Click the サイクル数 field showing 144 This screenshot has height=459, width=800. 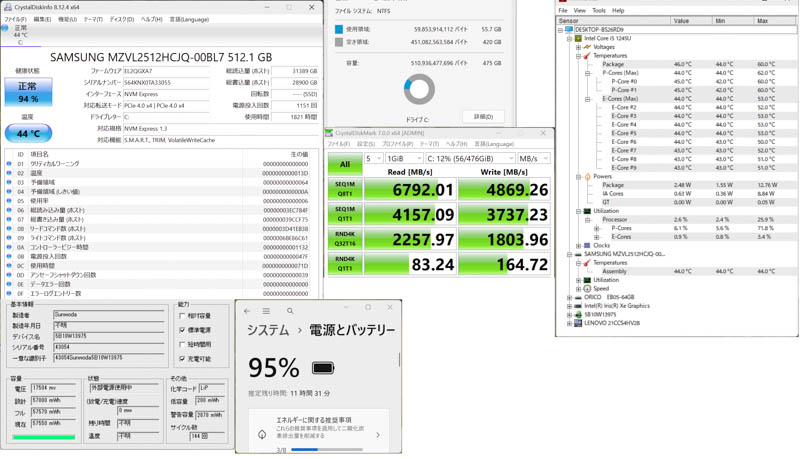coord(207,437)
